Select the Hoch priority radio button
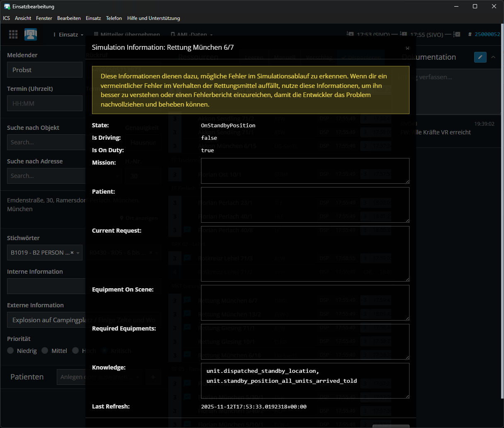Screen dimensions: 504x428 tap(75, 351)
